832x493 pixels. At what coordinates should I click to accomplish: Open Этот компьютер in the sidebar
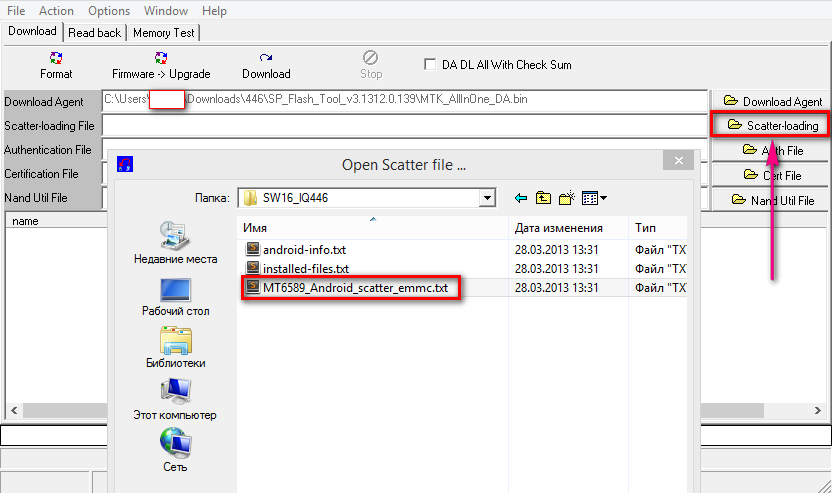(175, 400)
